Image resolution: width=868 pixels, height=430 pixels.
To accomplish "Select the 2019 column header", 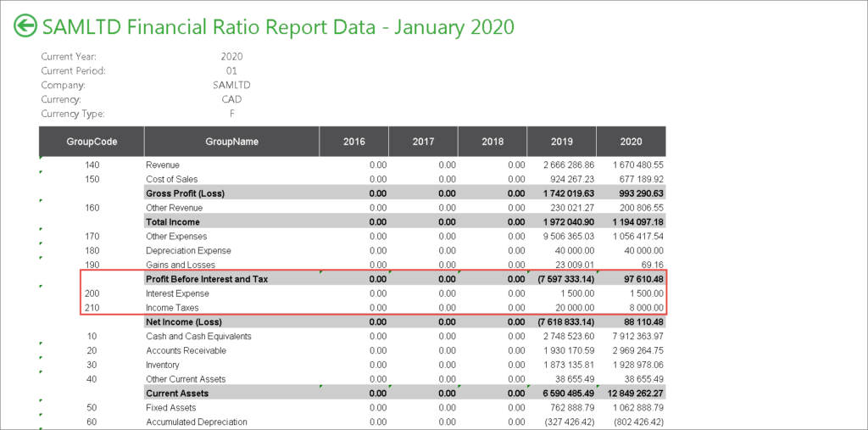I will tap(561, 142).
